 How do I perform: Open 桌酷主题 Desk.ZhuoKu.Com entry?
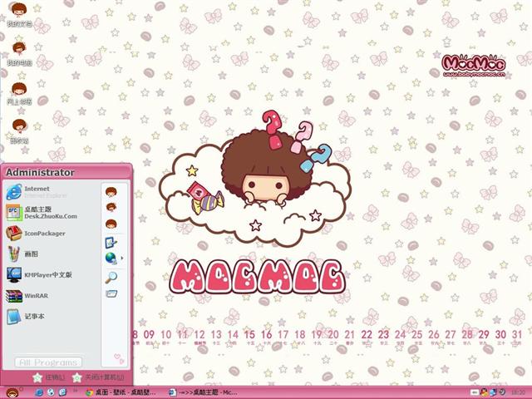[x=42, y=213]
